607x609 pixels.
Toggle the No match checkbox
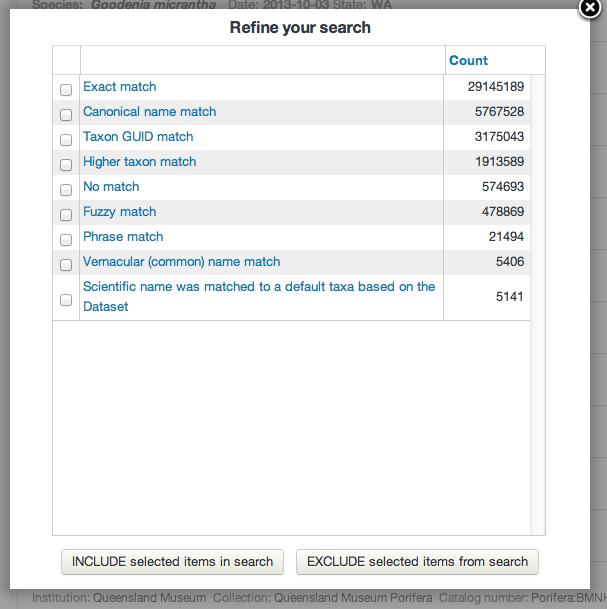click(x=66, y=189)
